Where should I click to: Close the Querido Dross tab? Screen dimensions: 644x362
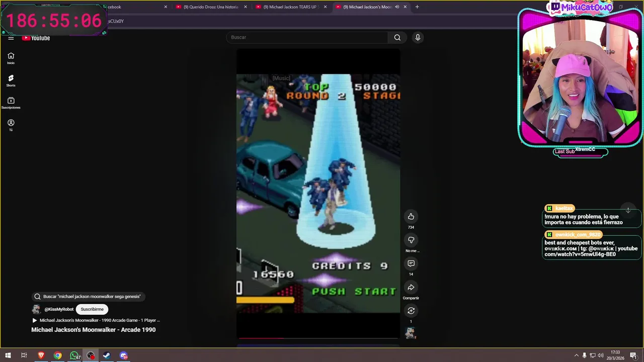246,7
